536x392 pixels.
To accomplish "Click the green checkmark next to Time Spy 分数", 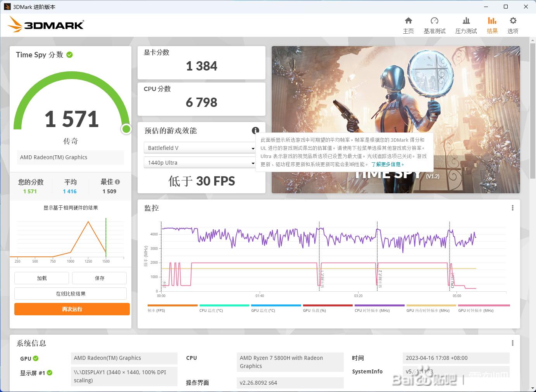I will click(70, 55).
